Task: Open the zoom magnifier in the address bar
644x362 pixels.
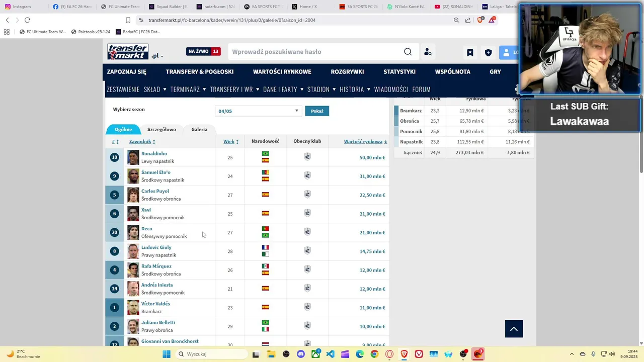Action: click(456, 20)
